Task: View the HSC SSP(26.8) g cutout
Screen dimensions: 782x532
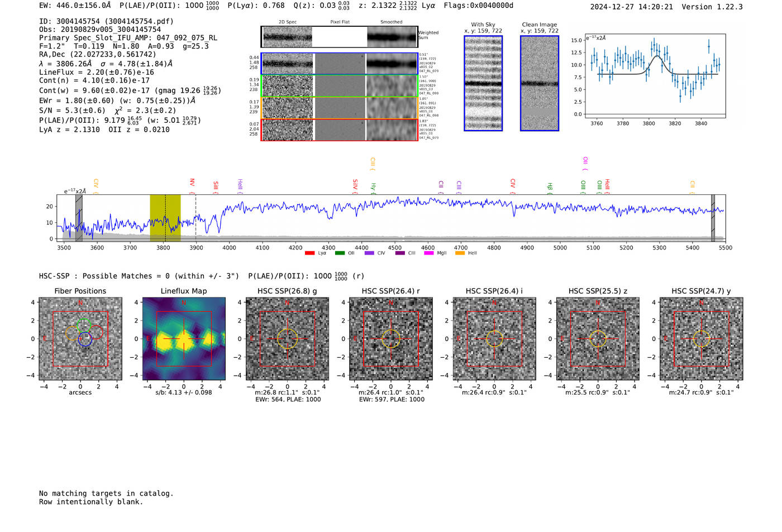Action: (x=288, y=339)
